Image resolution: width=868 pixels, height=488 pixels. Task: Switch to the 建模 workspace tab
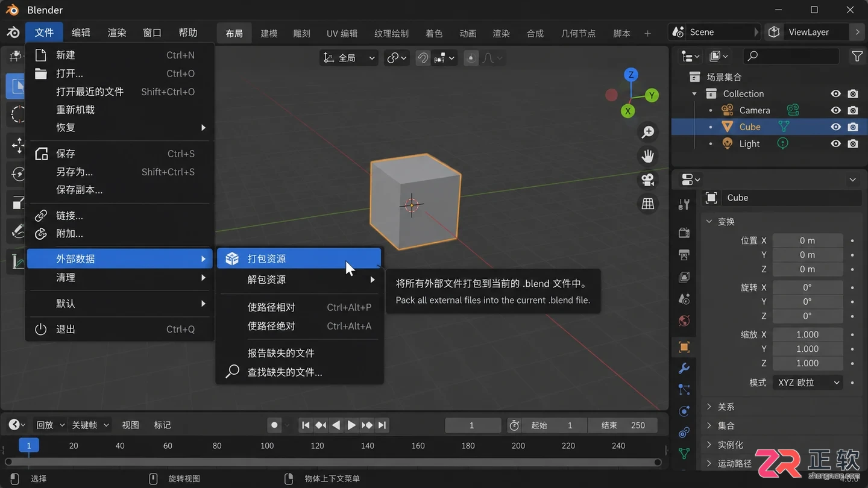[x=269, y=33]
